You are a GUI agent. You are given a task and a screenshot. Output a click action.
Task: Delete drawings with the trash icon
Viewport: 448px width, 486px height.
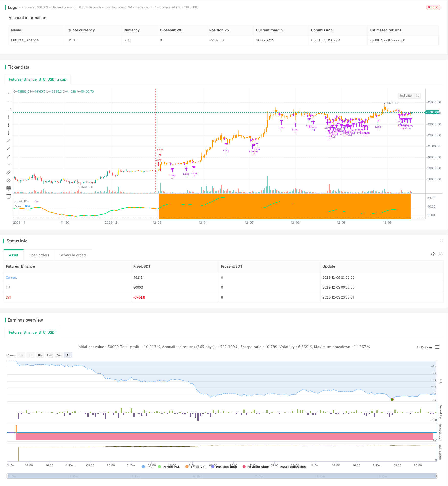[9, 196]
